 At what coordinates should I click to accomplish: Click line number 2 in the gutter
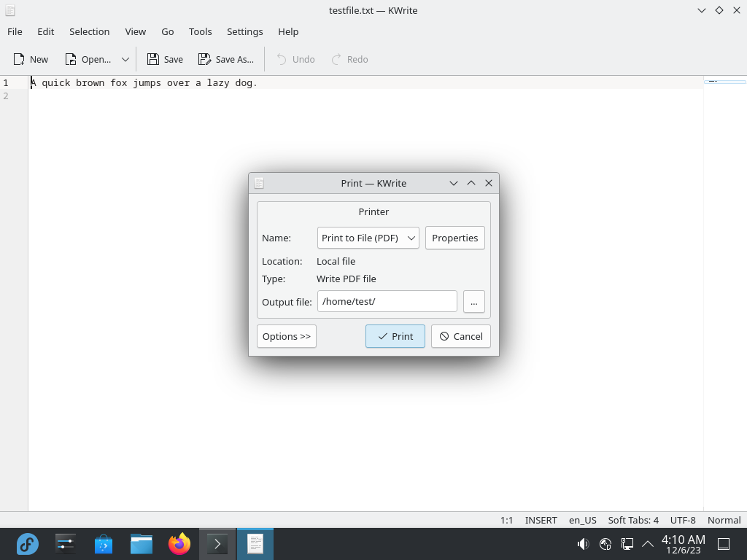[6, 96]
